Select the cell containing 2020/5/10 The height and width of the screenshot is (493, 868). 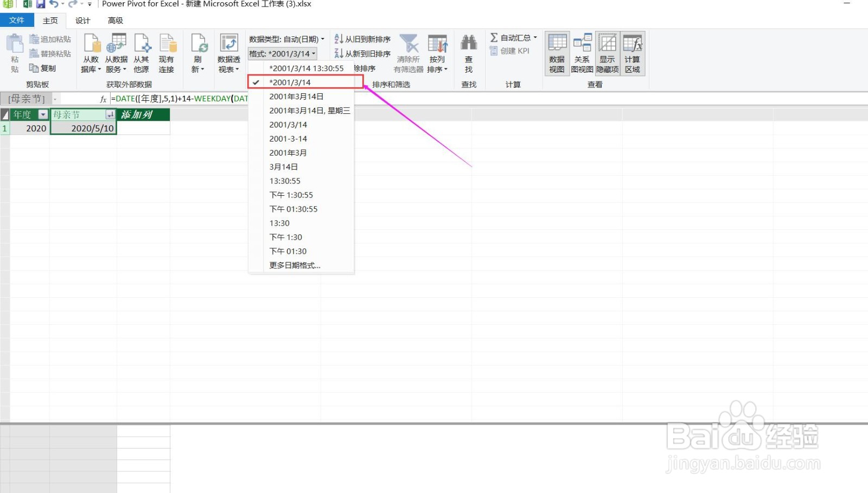[x=84, y=129]
